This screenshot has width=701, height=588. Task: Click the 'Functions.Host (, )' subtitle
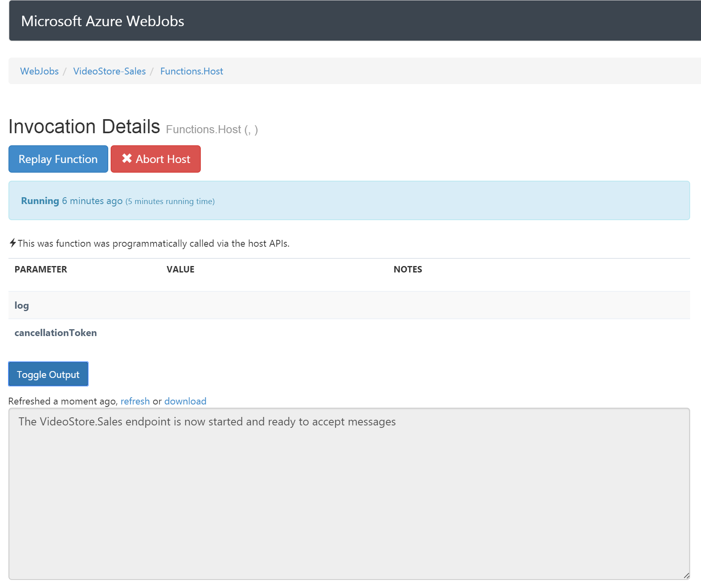click(212, 130)
